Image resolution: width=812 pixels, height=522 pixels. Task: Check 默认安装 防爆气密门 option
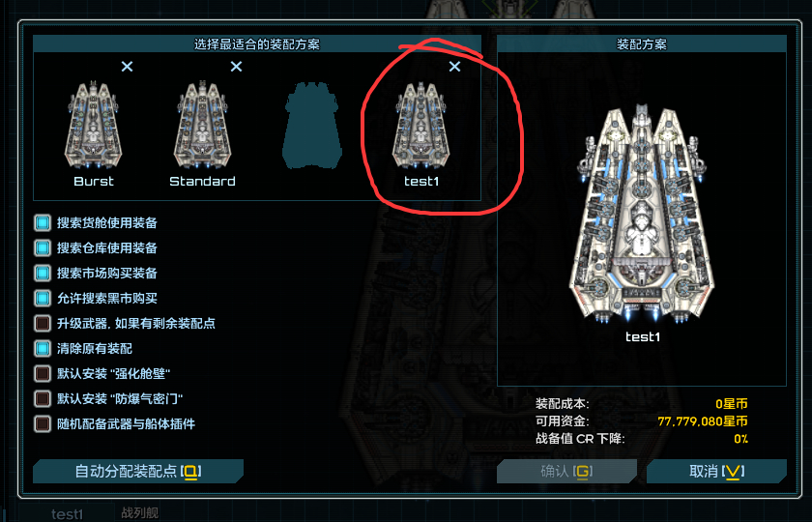pos(43,398)
